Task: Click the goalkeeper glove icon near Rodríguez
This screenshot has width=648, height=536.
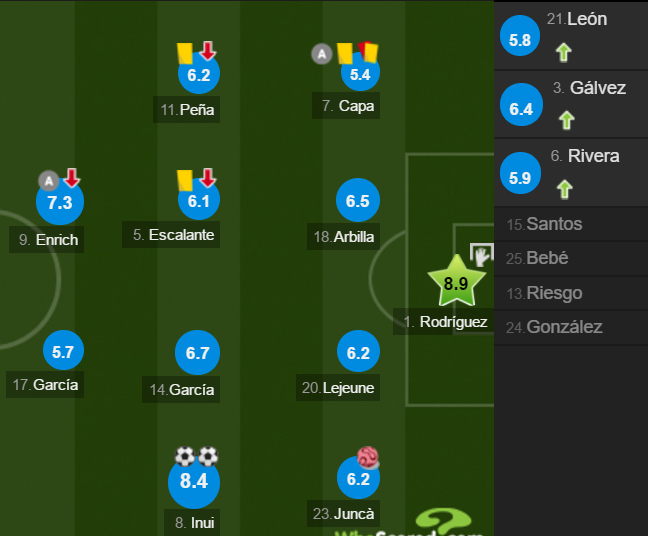Action: click(x=483, y=255)
